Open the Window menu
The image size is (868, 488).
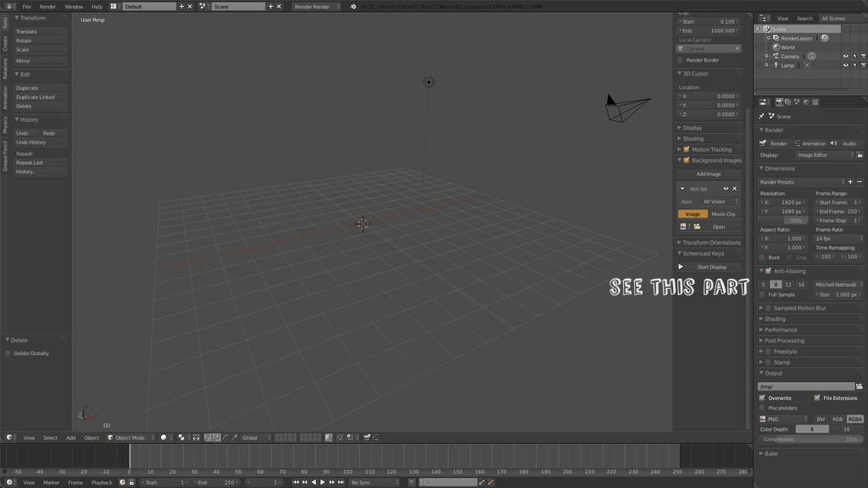click(74, 7)
